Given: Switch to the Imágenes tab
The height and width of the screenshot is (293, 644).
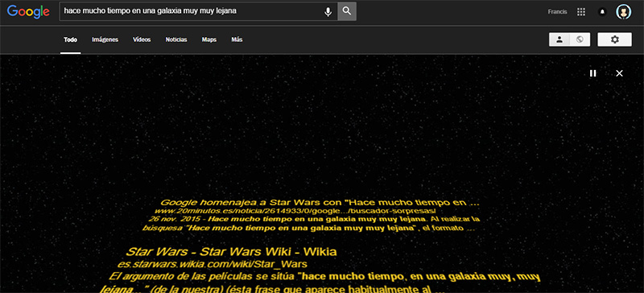Looking at the screenshot, I should [x=105, y=40].
